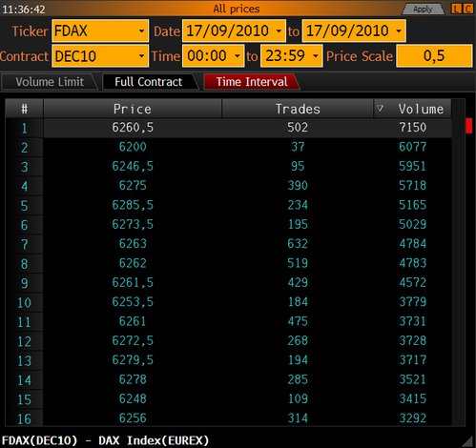The image size is (476, 448).
Task: Click the L icon in title bar
Action: (x=456, y=9)
